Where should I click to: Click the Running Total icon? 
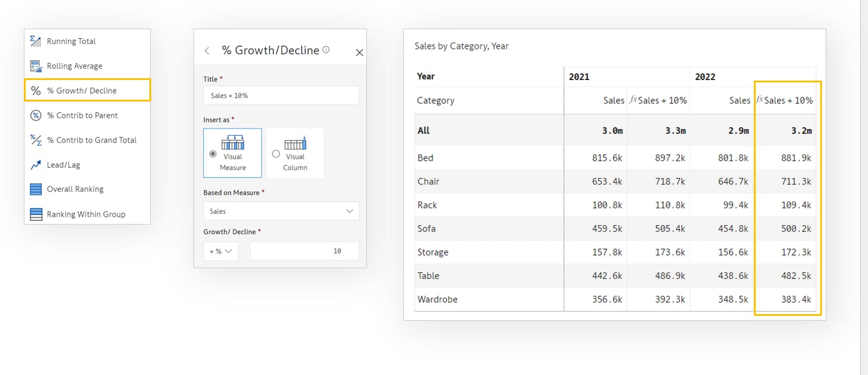pyautogui.click(x=36, y=41)
